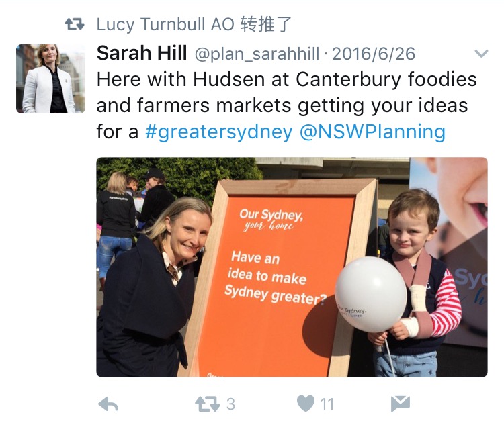Open Lucy Turnbull AO retweeter name
Viewport: 504px width, 425px height.
coord(165,24)
